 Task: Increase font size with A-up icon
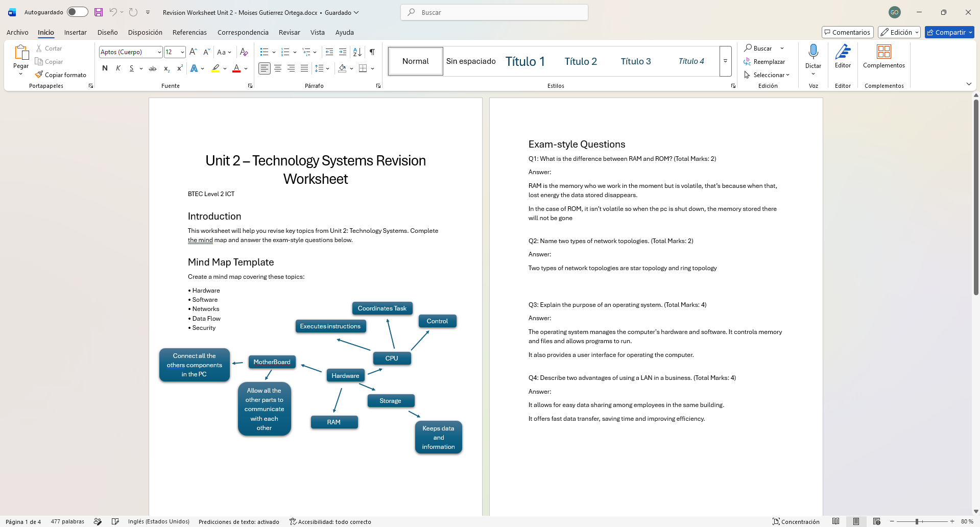(193, 52)
